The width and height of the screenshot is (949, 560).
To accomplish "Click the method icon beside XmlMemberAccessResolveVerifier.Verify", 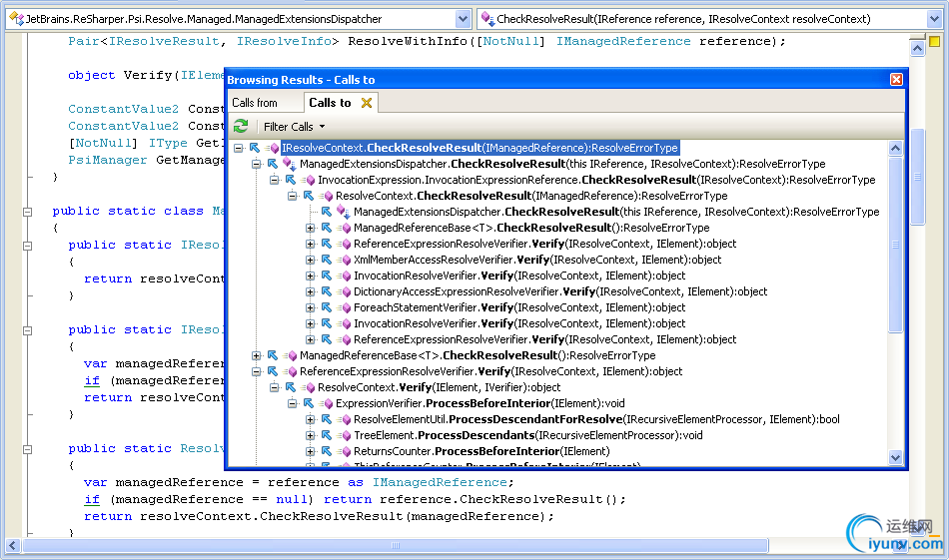I will [345, 261].
